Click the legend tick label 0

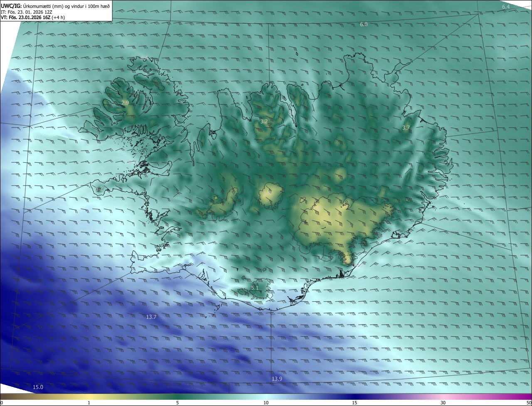(x=2, y=403)
